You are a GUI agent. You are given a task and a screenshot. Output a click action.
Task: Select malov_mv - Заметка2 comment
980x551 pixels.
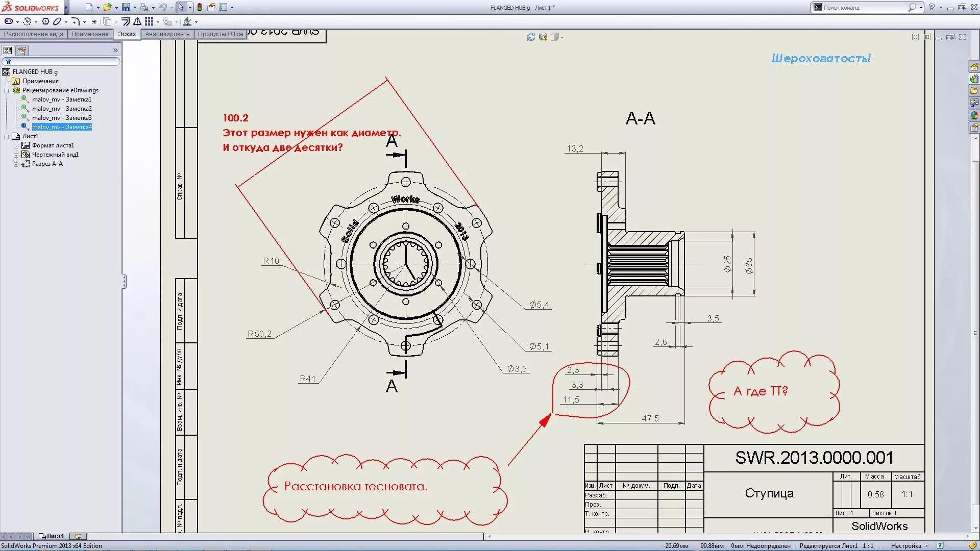point(62,109)
